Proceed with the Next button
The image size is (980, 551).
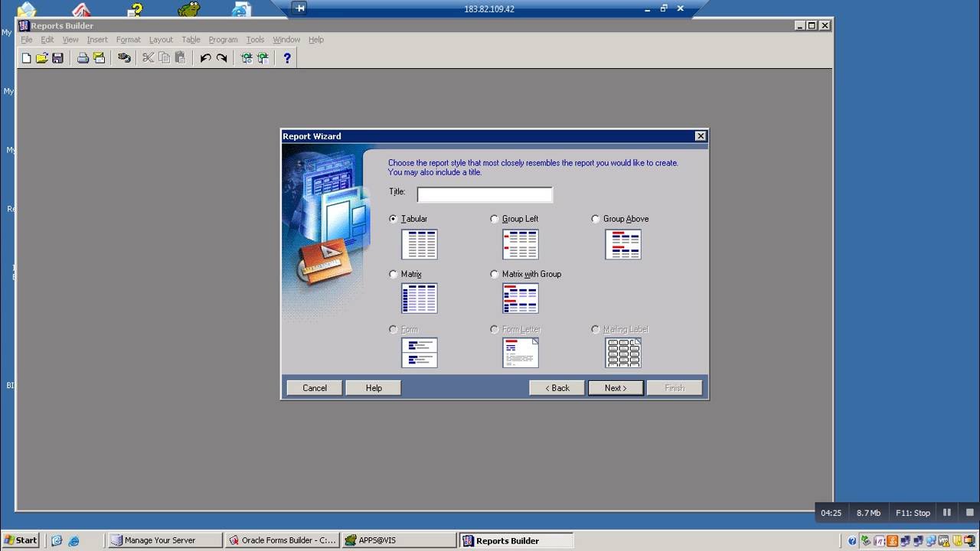tap(616, 388)
